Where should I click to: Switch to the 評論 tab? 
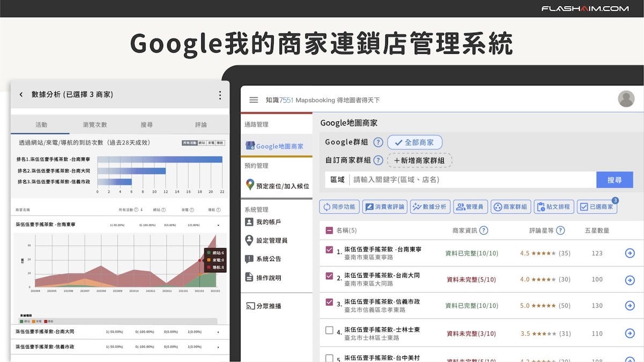[x=201, y=125]
